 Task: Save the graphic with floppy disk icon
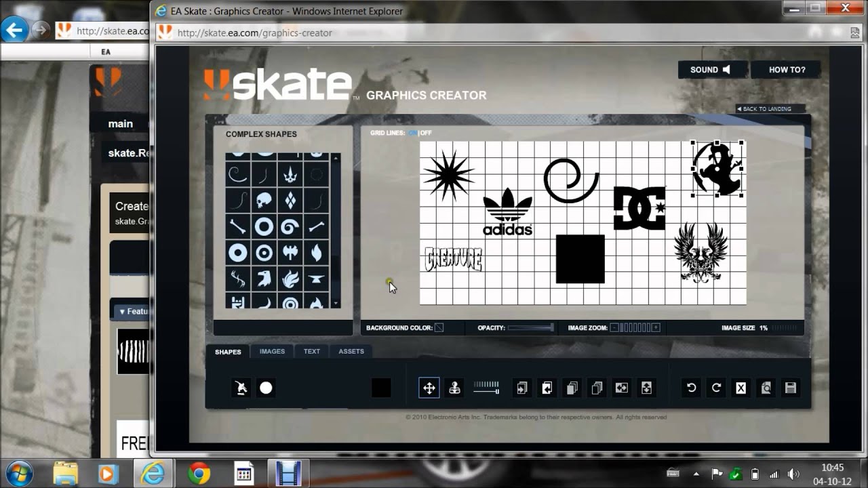point(790,388)
